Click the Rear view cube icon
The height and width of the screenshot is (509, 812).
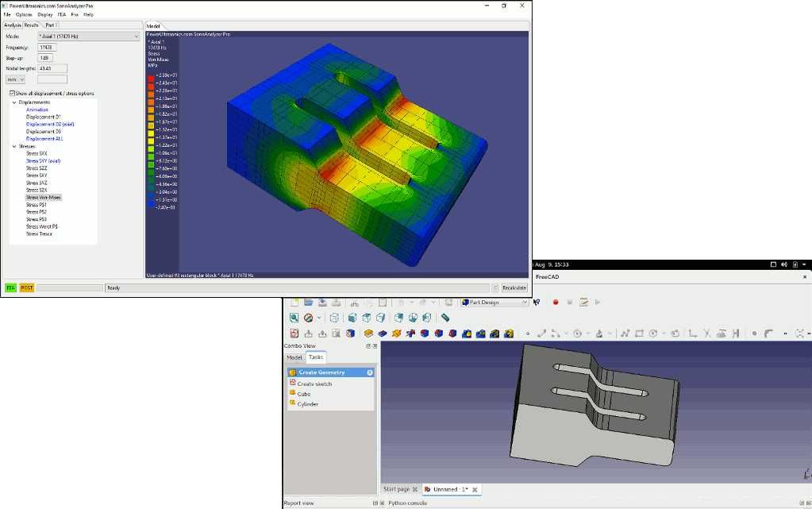coord(398,318)
